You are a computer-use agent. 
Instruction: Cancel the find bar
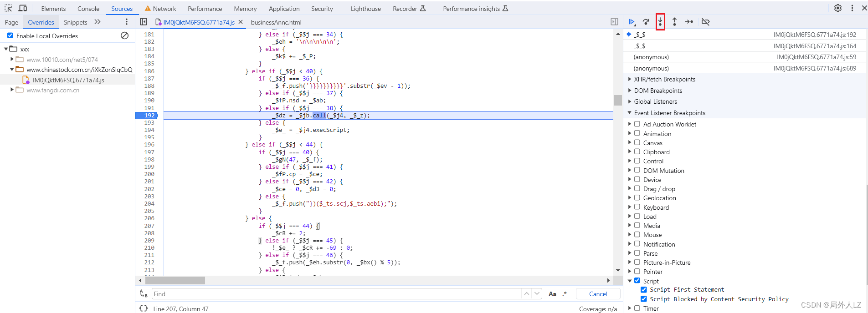(x=598, y=294)
